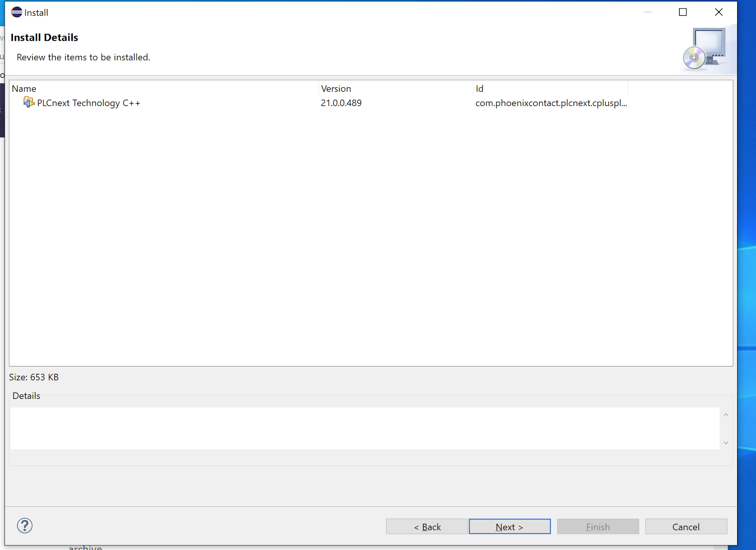Cancel the installation dialog
Screen dimensions: 756x550
click(x=686, y=527)
